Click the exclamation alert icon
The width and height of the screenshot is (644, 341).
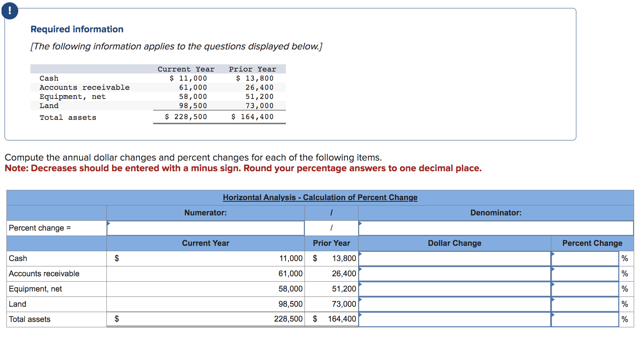(x=10, y=11)
